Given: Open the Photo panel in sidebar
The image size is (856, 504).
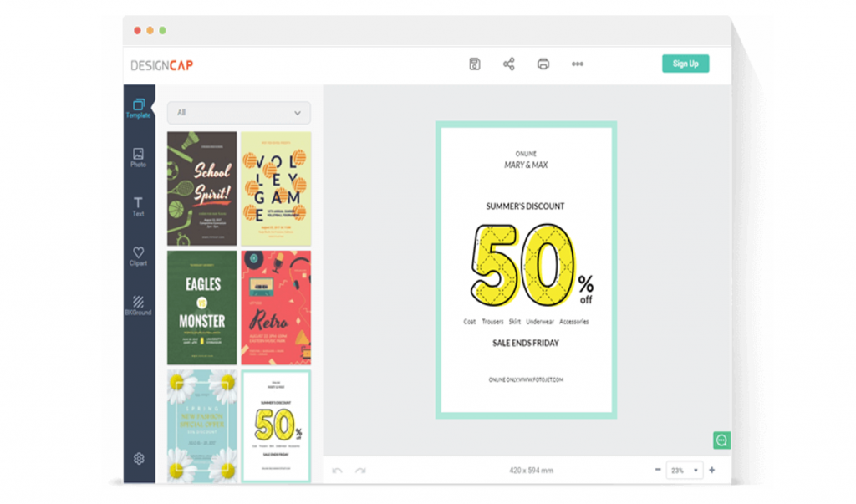Looking at the screenshot, I should point(139,158).
